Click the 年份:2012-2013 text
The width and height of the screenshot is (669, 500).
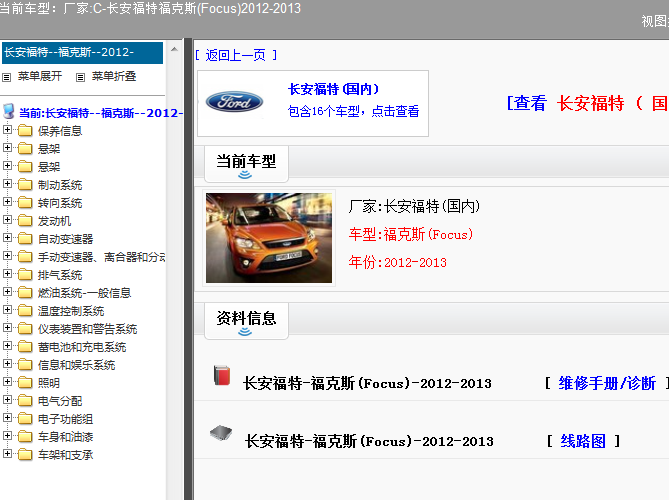398,262
